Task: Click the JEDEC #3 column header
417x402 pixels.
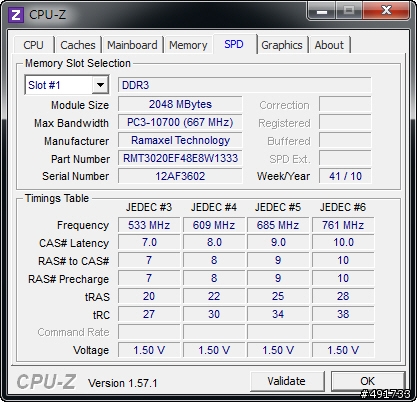Action: 149,207
